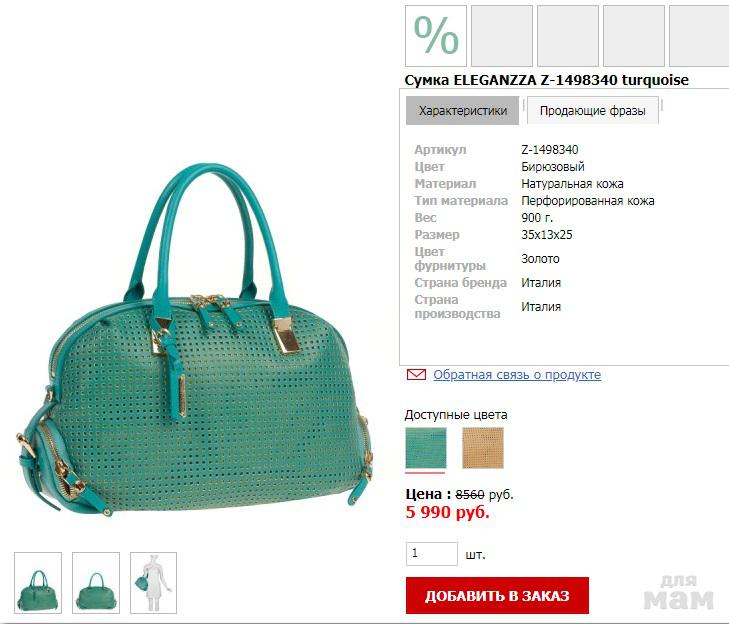729x624 pixels.
Task: Click the для мам watermark logo
Action: click(x=678, y=592)
